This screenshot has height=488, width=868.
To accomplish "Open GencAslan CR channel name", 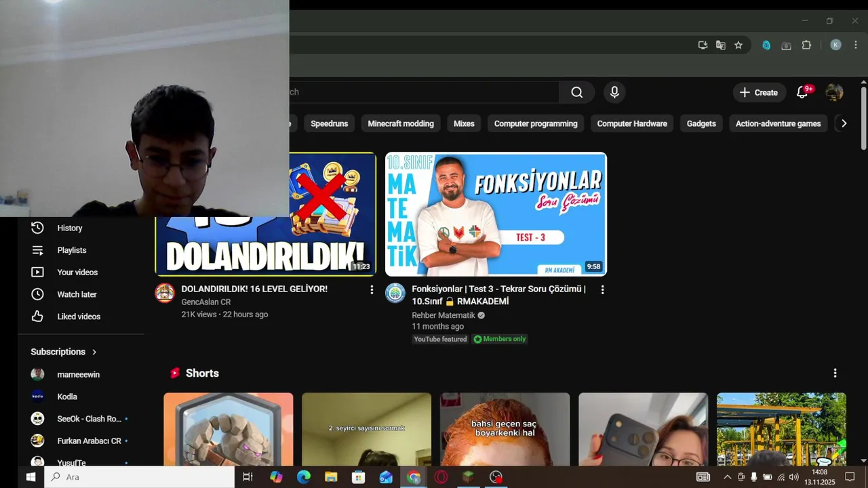I will [206, 302].
